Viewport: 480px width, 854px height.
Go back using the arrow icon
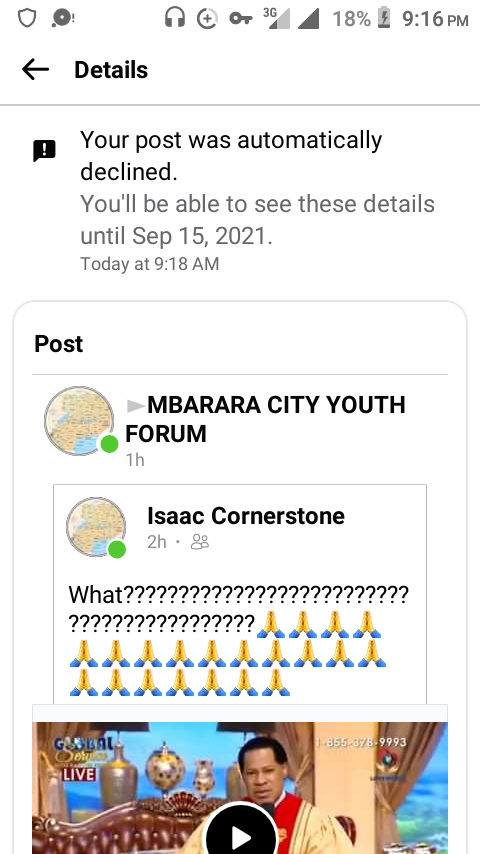pyautogui.click(x=35, y=70)
